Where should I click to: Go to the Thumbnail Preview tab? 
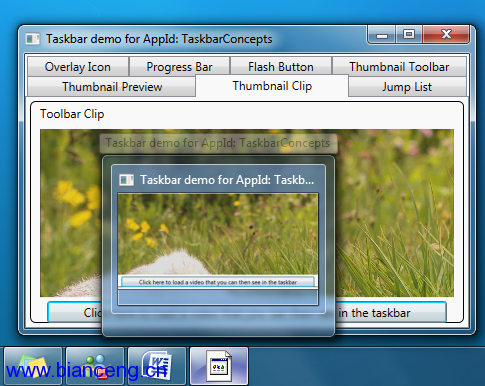click(x=112, y=87)
